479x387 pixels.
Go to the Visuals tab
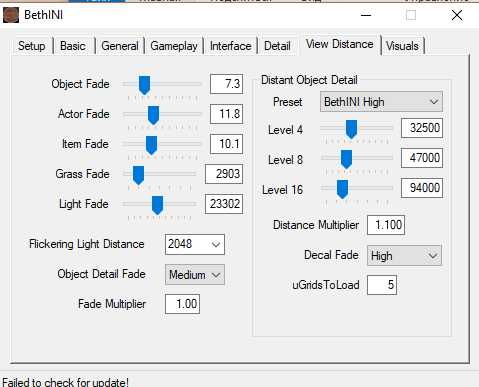[402, 46]
